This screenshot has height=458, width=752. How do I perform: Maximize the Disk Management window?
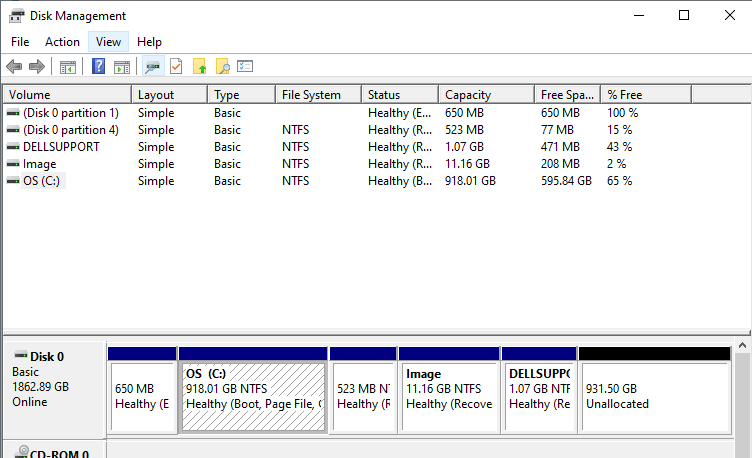[684, 15]
